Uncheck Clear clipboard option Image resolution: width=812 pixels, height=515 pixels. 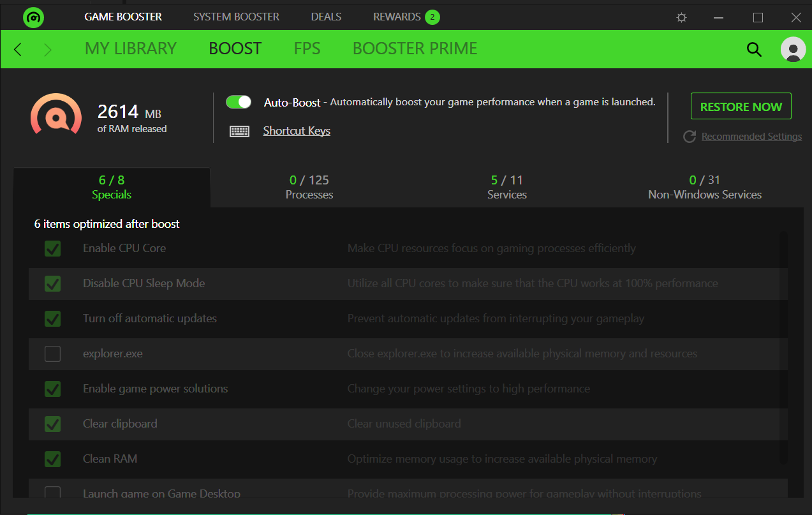(53, 424)
